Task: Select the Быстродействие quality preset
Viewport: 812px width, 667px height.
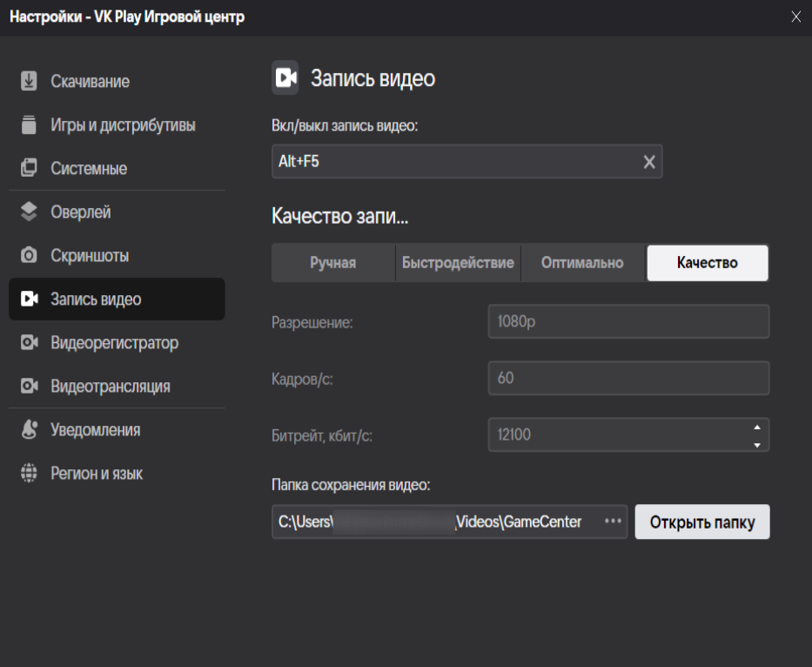Action: [458, 263]
